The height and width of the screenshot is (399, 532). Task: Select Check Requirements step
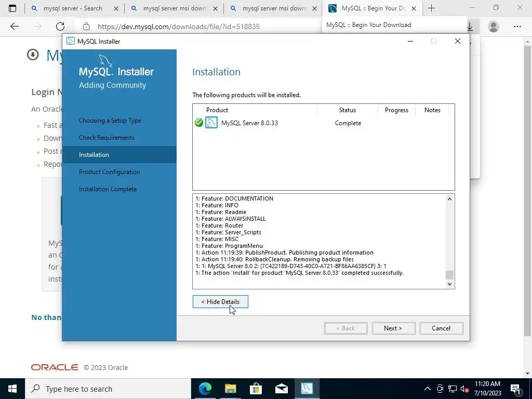click(x=107, y=137)
